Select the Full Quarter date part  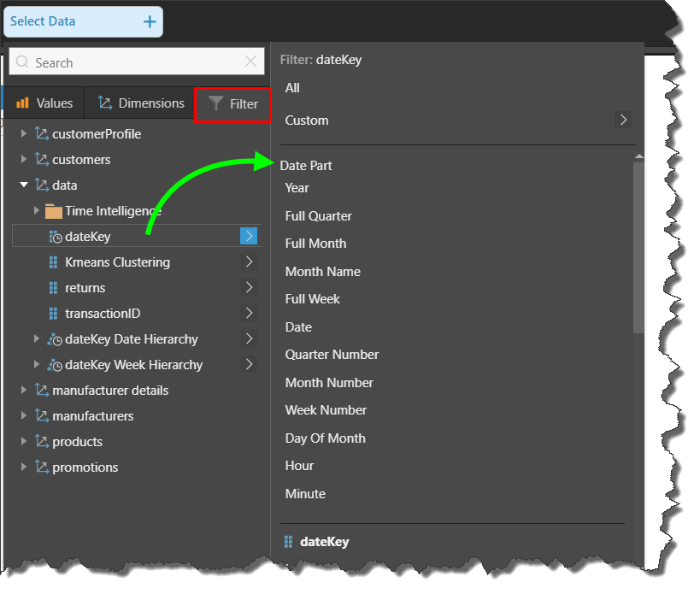point(318,216)
